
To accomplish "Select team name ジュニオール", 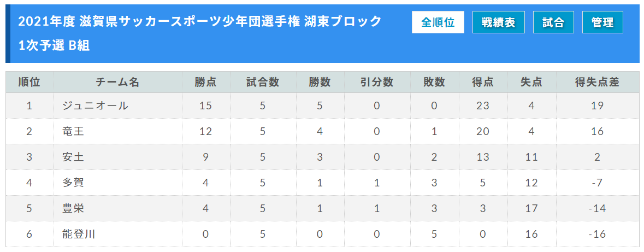I will [95, 106].
